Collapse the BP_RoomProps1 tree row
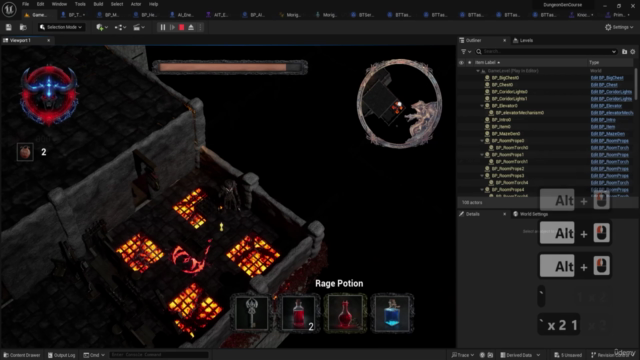This screenshot has width=640, height=360. tap(482, 155)
